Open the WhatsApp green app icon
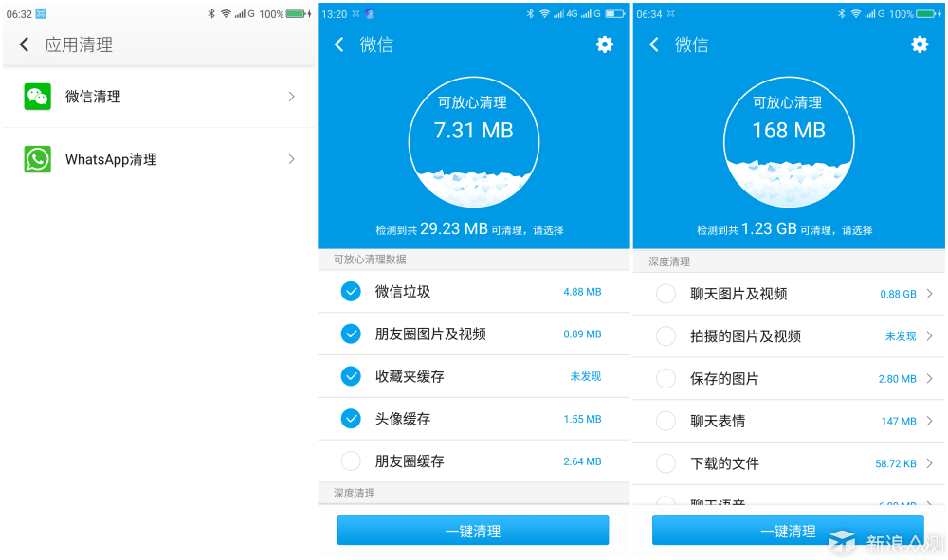 38,159
